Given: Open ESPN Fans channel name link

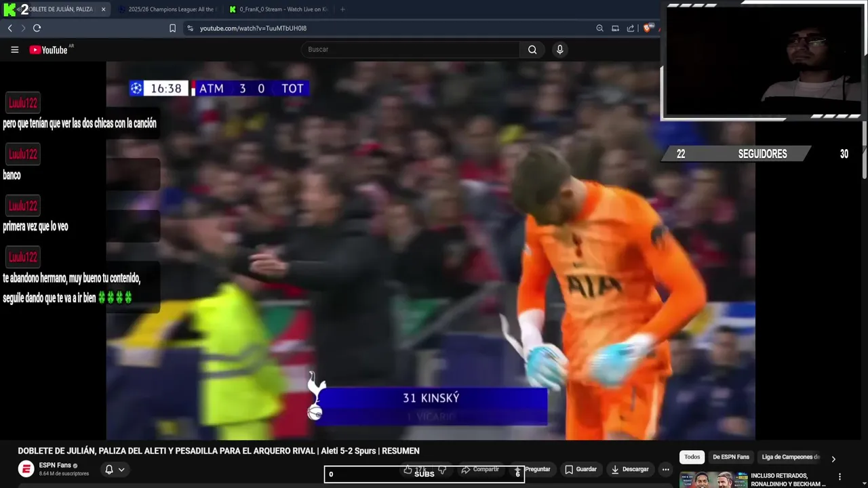Looking at the screenshot, I should [55, 466].
